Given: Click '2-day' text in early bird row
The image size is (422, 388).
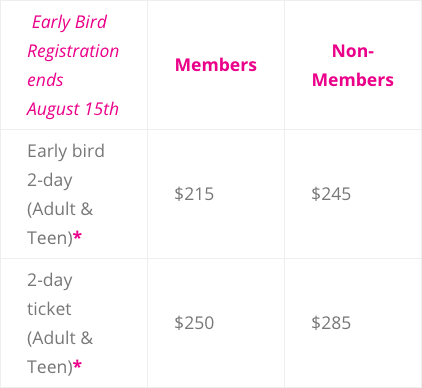Looking at the screenshot, I should tap(50, 180).
